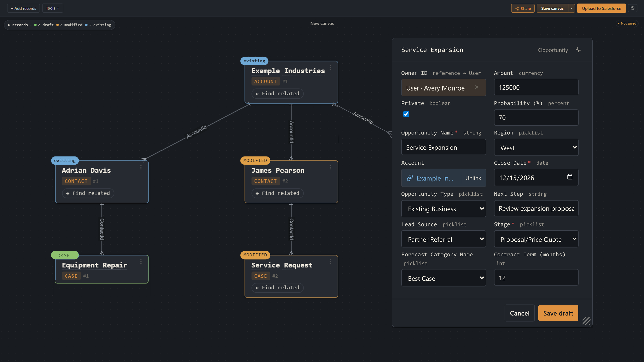Click the Example In... account link
Image resolution: width=644 pixels, height=362 pixels.
(x=435, y=178)
